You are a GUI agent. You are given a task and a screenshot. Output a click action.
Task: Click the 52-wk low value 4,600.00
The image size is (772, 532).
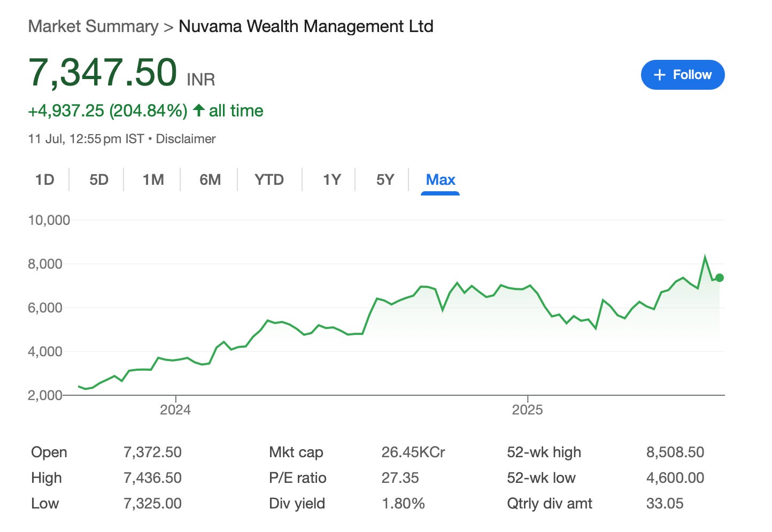[675, 478]
